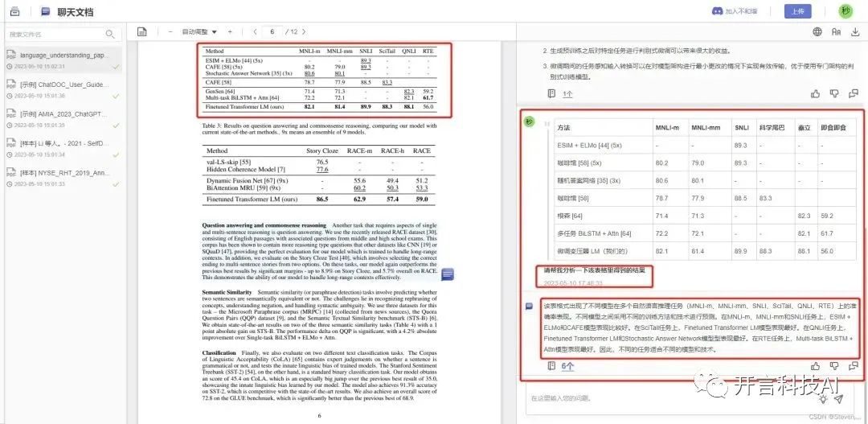The width and height of the screenshot is (868, 424).
Task: Click the search magnifier in file search box
Action: click(x=109, y=35)
